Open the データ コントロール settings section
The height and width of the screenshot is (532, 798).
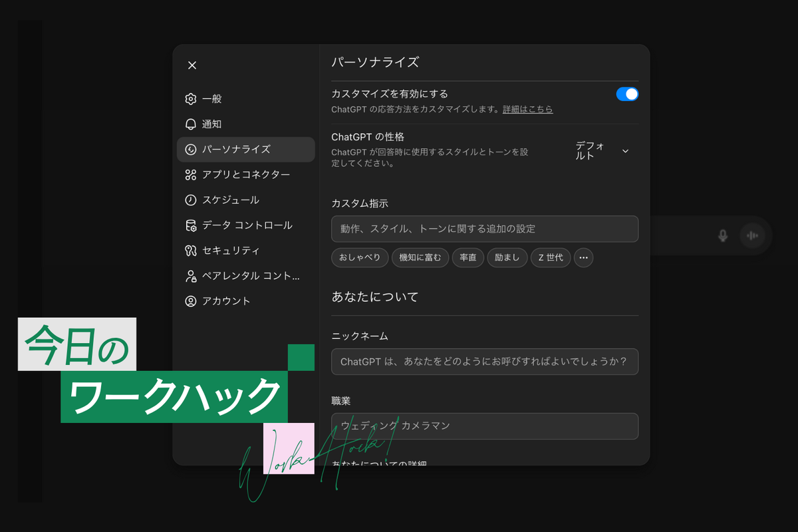click(191, 225)
